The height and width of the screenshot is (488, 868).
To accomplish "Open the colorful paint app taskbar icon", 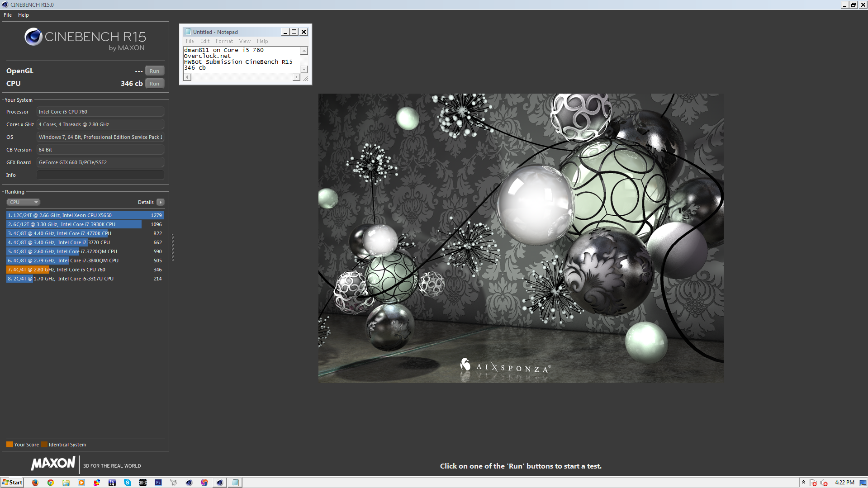I will pyautogui.click(x=97, y=483).
